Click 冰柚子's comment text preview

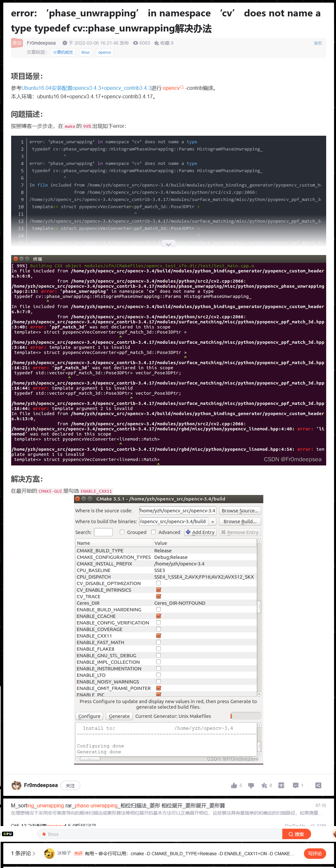click(x=190, y=854)
